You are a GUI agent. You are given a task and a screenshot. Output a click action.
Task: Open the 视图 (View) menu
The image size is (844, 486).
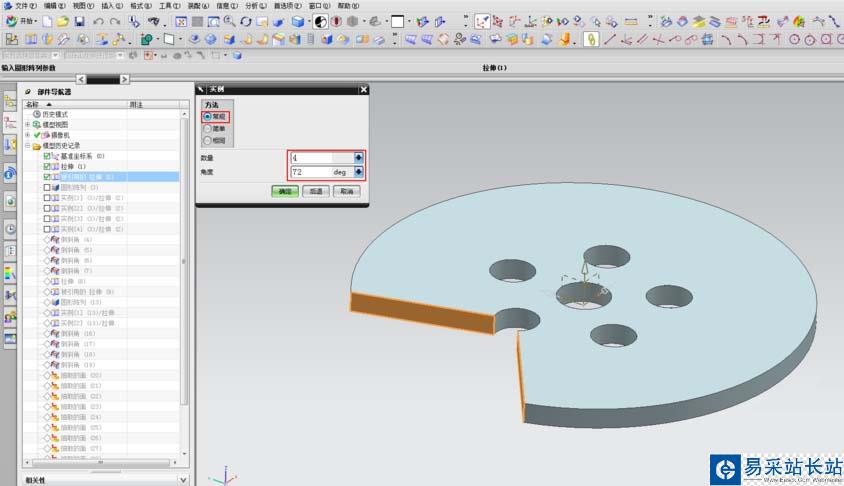point(83,5)
